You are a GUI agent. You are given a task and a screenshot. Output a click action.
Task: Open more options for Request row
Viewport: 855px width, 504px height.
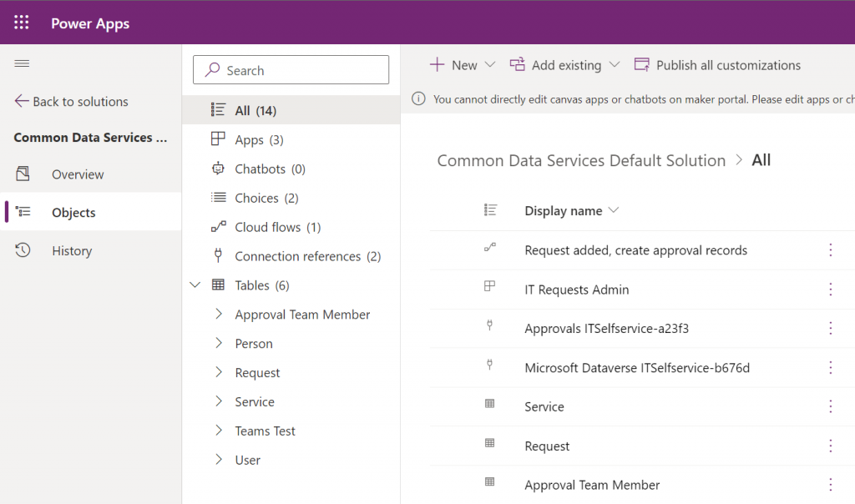coord(831,446)
